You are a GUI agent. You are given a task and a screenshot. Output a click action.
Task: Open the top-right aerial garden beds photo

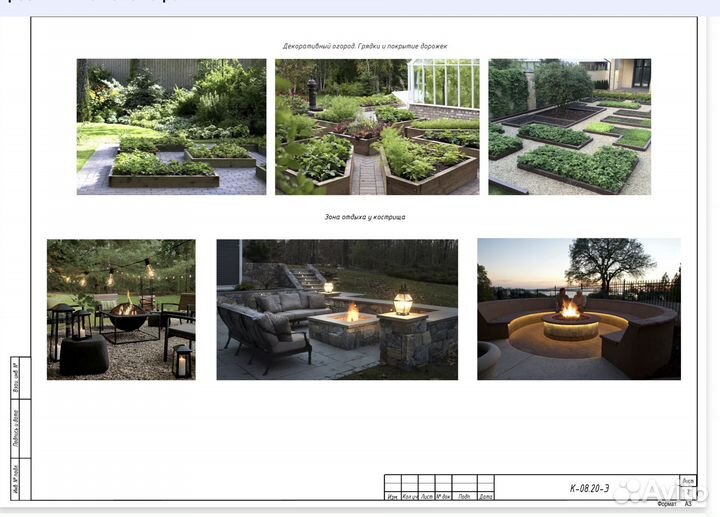coord(569,126)
